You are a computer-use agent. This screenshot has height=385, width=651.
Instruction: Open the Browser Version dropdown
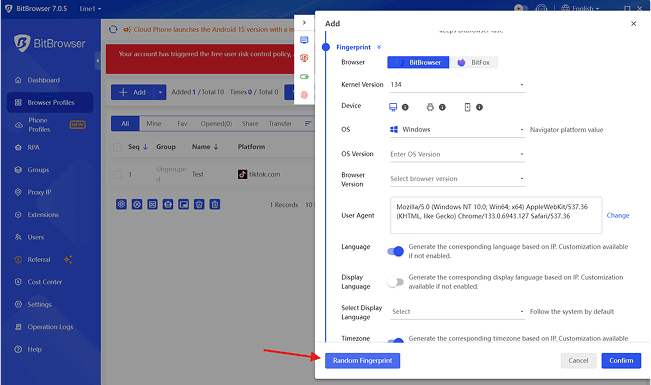point(457,179)
